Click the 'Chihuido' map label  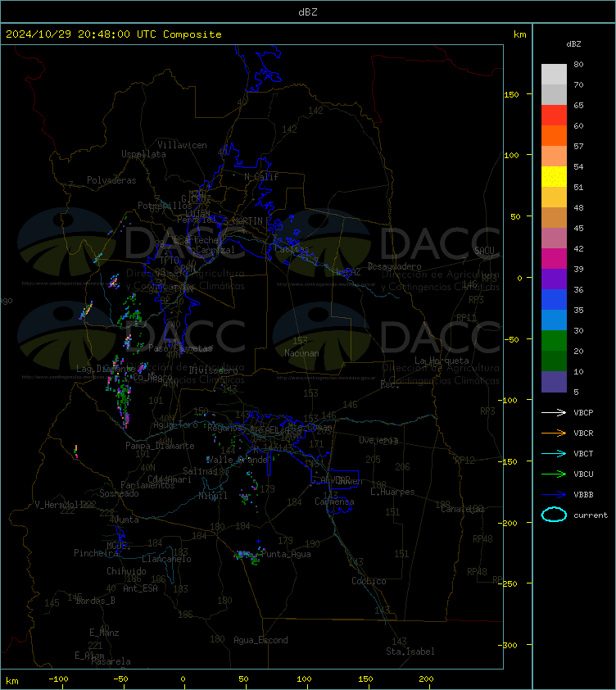click(126, 570)
